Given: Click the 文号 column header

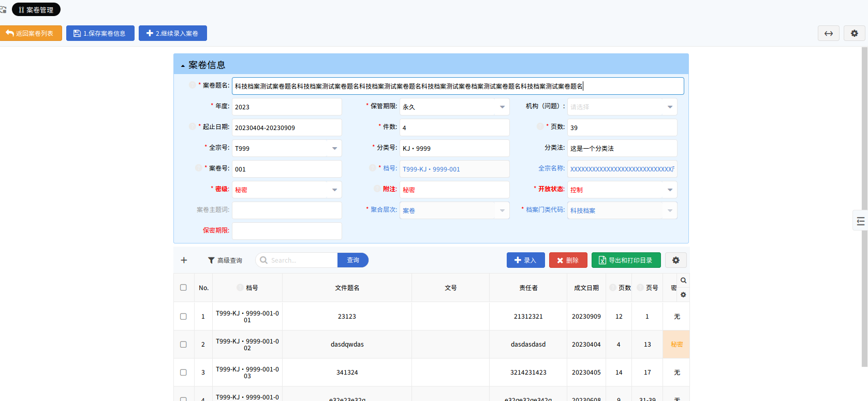Looking at the screenshot, I should pyautogui.click(x=450, y=288).
